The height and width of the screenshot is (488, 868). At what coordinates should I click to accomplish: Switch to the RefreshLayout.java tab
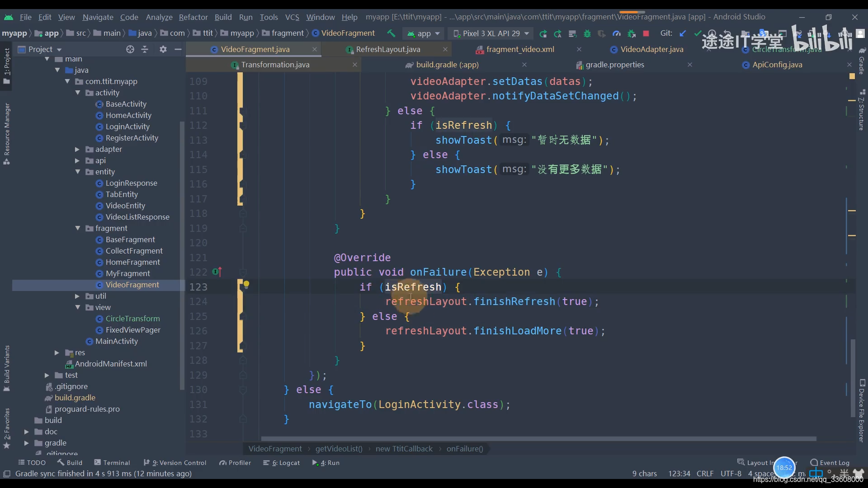pyautogui.click(x=388, y=49)
